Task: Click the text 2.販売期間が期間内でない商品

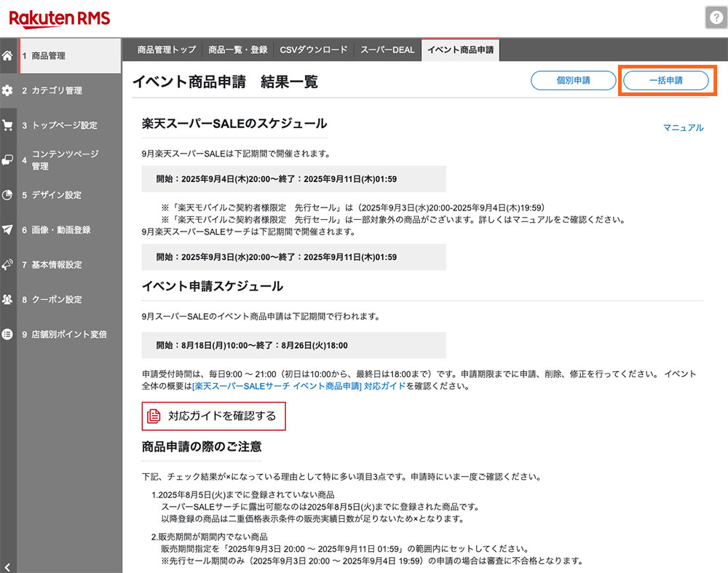Action: tap(210, 537)
